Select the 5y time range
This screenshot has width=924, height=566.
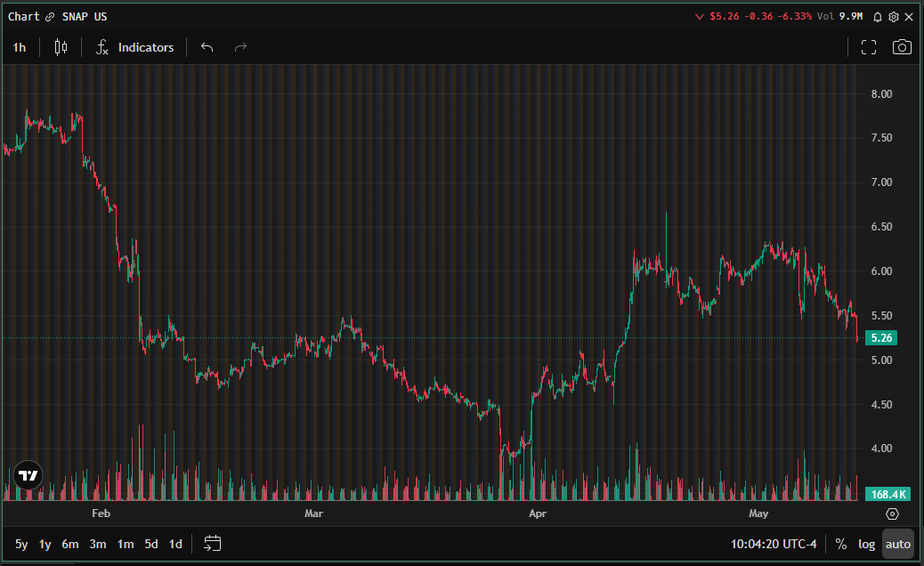(21, 545)
